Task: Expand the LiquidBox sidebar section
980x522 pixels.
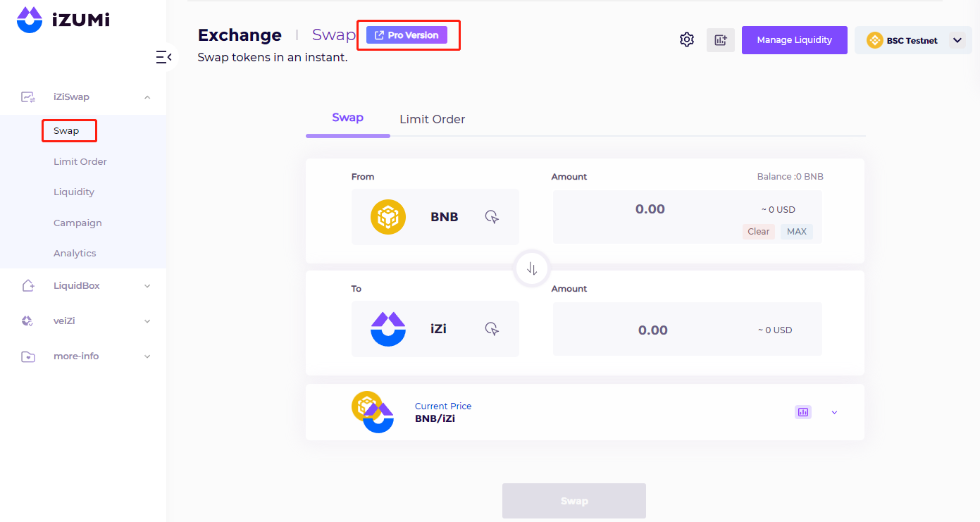Action: tap(147, 286)
